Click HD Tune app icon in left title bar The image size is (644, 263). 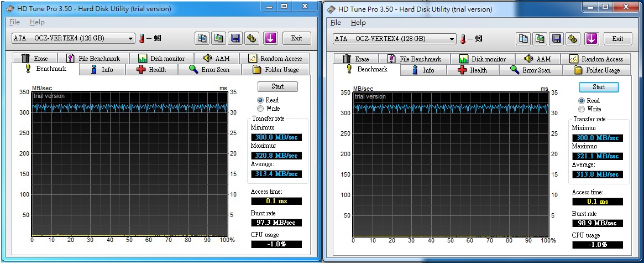pyautogui.click(x=10, y=9)
